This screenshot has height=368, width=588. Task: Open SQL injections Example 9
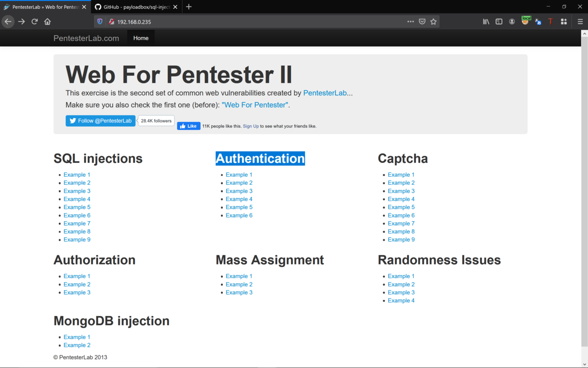[77, 239]
